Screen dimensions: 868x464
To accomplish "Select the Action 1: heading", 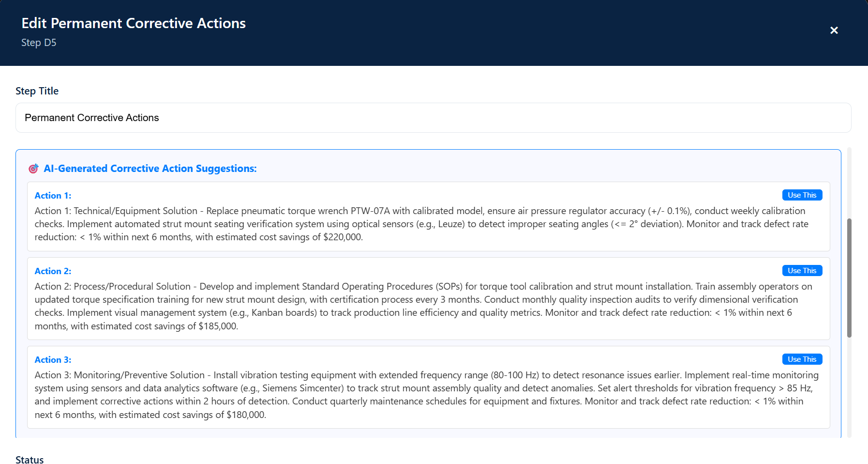I will click(53, 196).
